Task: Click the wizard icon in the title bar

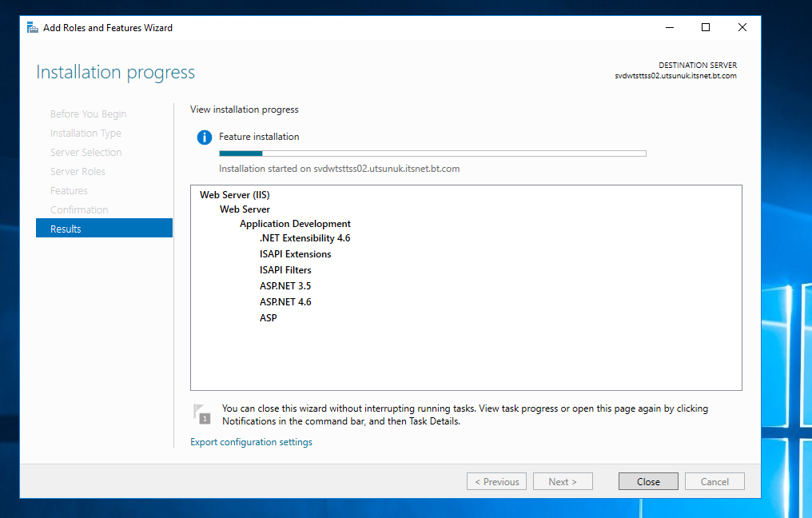Action: pyautogui.click(x=33, y=27)
